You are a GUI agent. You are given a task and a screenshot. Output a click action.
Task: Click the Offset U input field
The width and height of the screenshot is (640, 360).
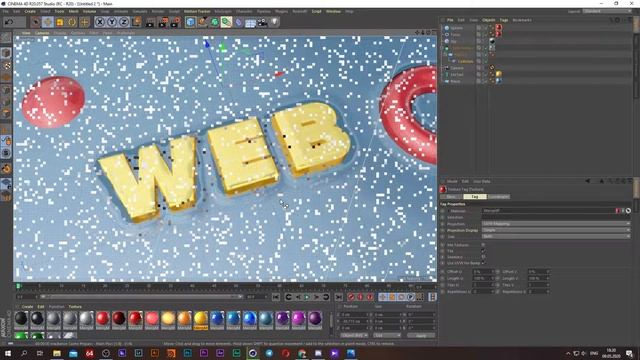click(x=483, y=271)
